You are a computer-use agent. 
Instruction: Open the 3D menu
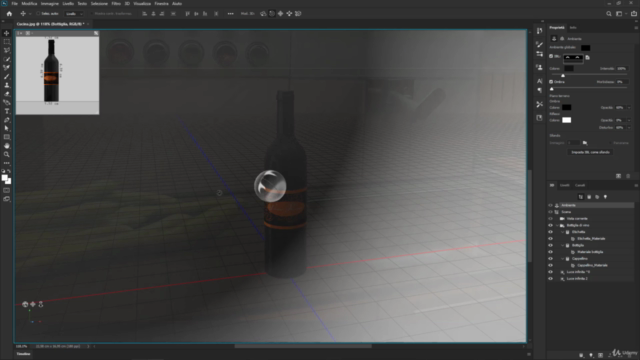coord(127,3)
